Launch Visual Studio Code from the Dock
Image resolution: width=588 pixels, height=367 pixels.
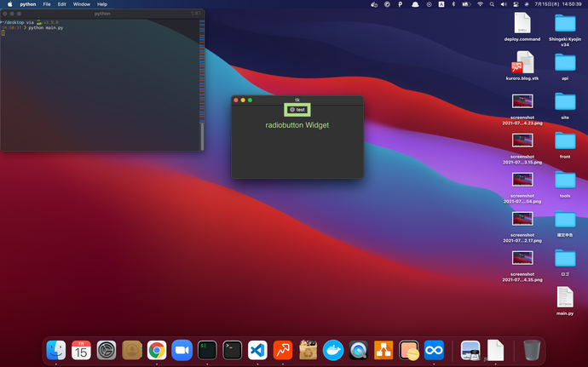click(x=257, y=350)
